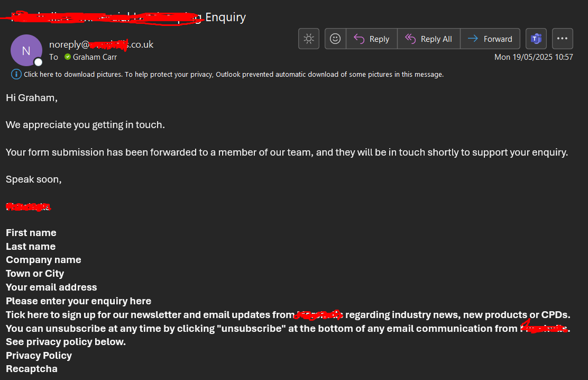588x380 pixels.
Task: Click Reply to respond to the sender
Action: click(372, 39)
